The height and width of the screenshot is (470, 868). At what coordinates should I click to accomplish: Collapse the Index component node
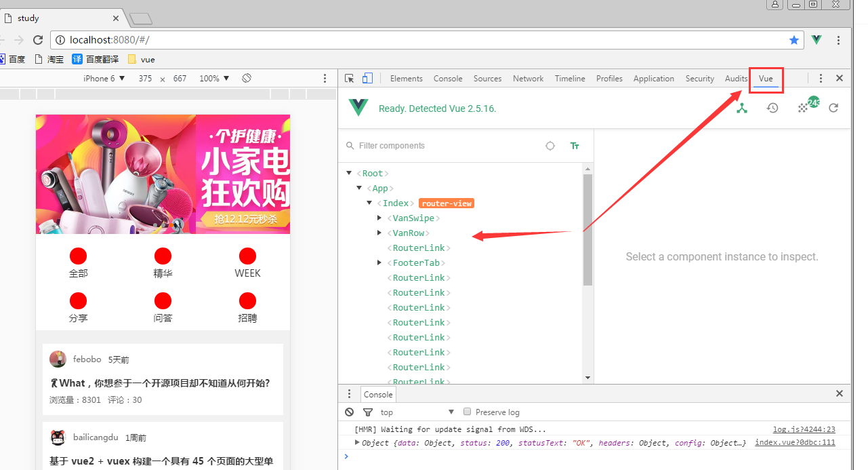tap(369, 203)
